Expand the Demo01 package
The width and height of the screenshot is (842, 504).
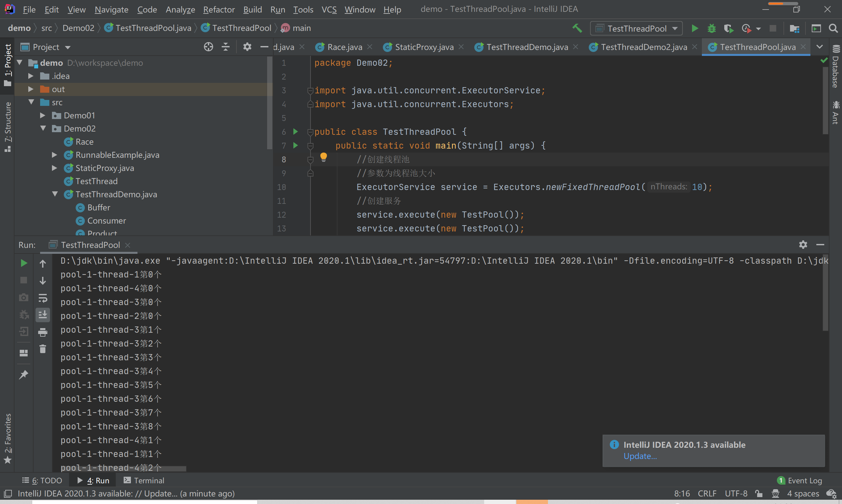42,115
